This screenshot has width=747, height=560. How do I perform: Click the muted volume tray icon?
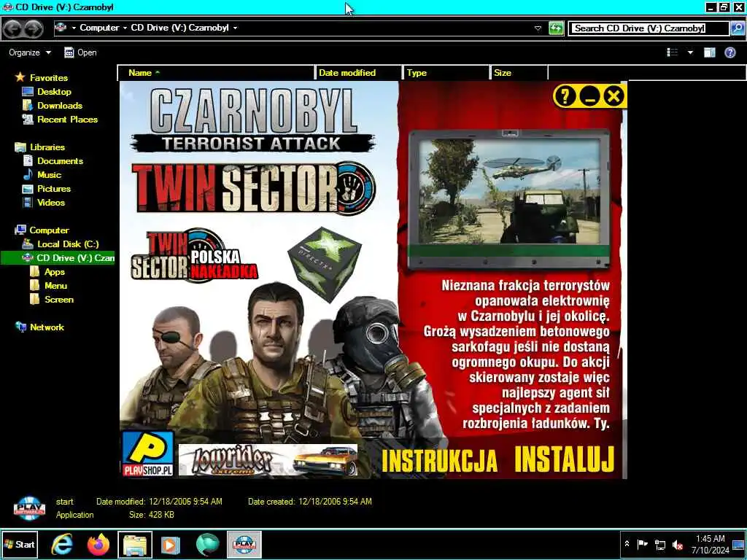coord(677,544)
